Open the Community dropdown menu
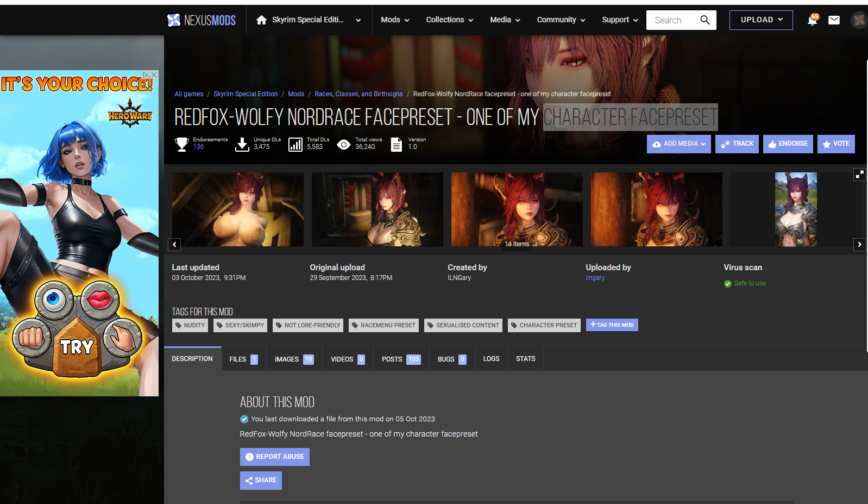Screen dimensions: 868x504 (561, 20)
